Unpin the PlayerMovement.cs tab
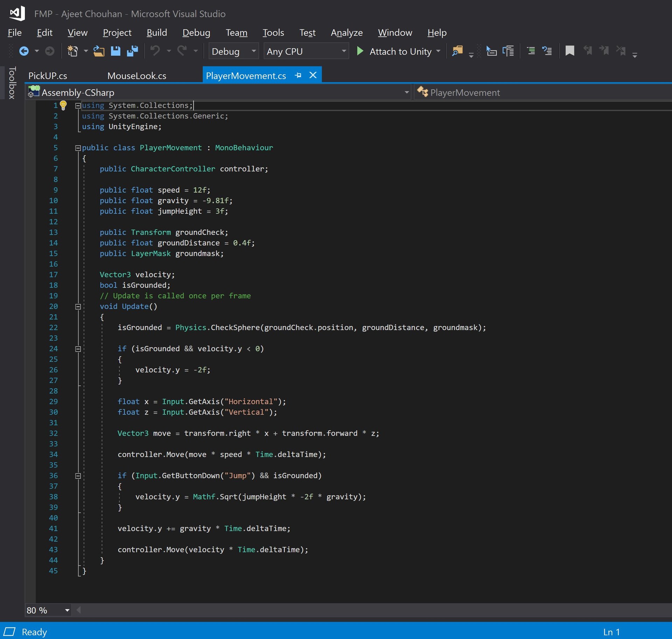672x639 pixels. [298, 75]
